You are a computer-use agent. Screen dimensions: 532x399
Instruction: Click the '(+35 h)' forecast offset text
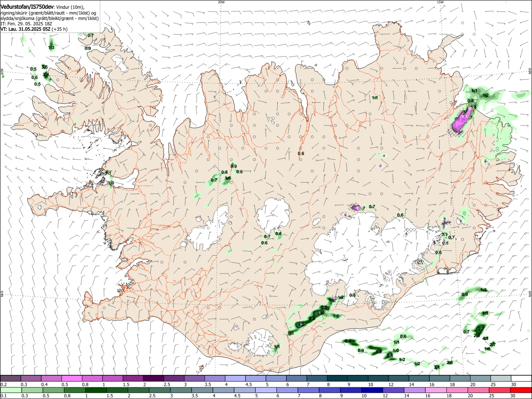60,29
